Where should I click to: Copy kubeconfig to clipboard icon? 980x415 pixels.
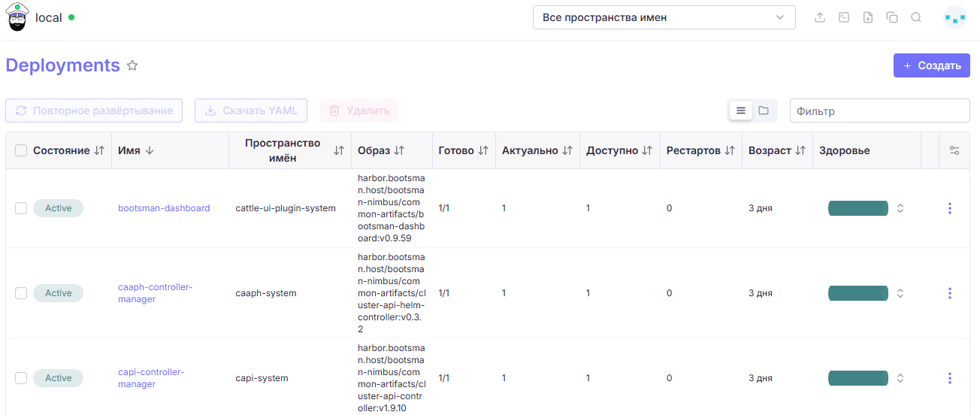point(892,17)
